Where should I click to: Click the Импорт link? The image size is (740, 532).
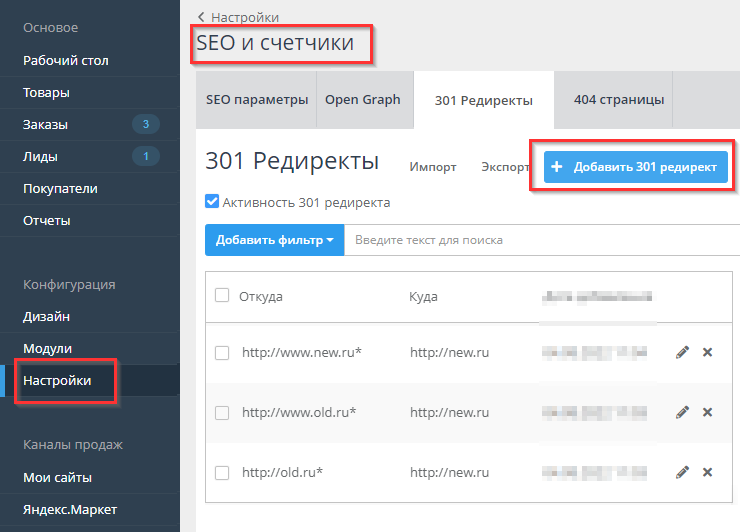click(433, 167)
